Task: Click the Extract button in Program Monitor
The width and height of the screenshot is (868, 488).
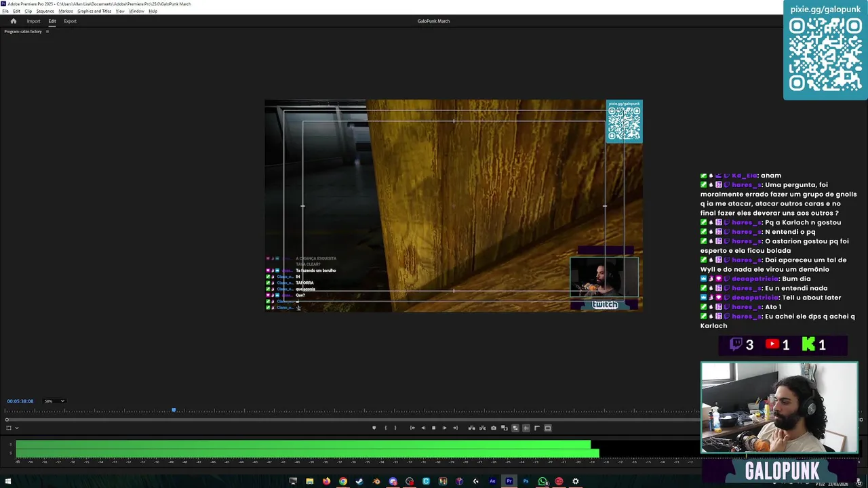Action: coord(482,428)
